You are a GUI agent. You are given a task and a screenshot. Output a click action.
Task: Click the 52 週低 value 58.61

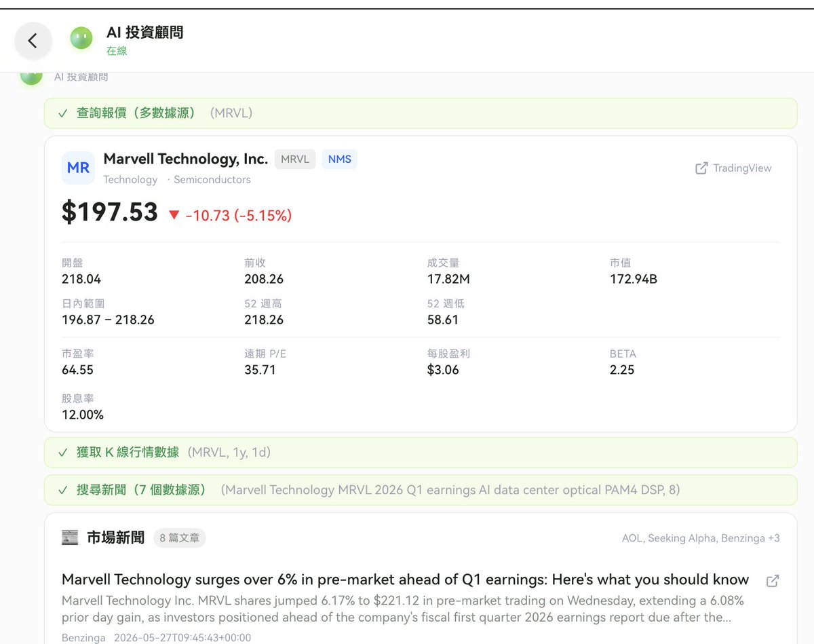tap(443, 320)
